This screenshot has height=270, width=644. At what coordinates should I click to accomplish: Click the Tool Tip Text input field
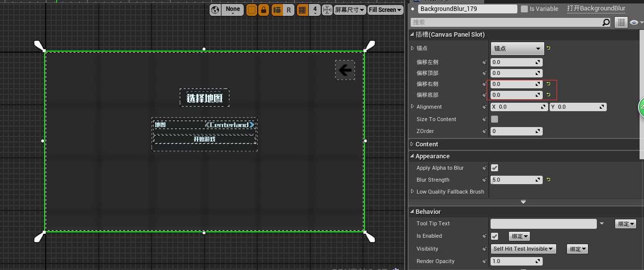544,224
